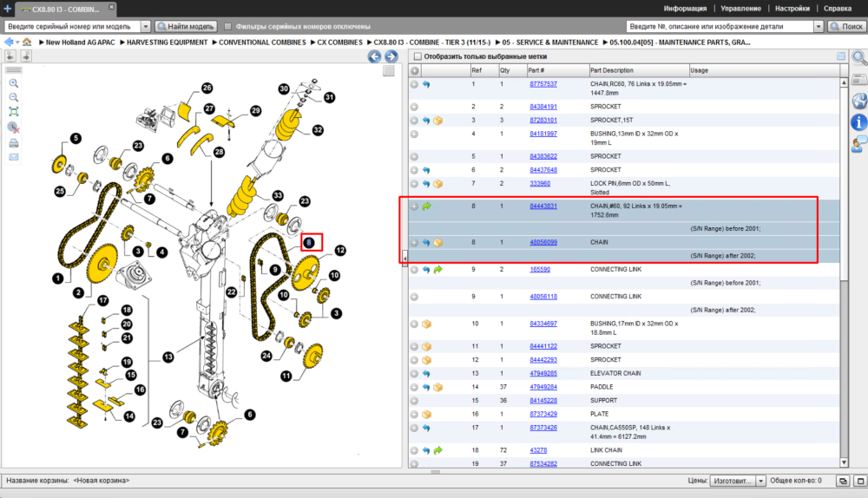
Task: Open the globe icon in right sidebar
Action: [x=859, y=101]
